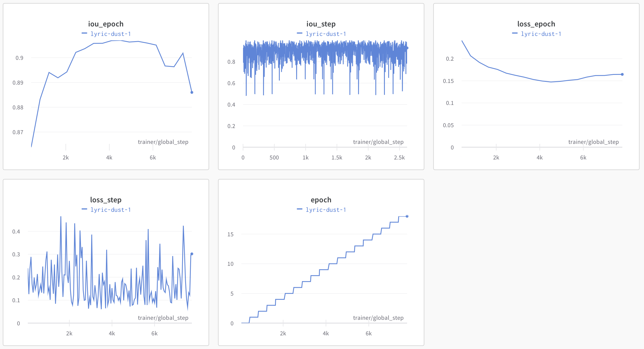Click the 4k x-axis tick in epoch chart
The height and width of the screenshot is (349, 644).
326,333
